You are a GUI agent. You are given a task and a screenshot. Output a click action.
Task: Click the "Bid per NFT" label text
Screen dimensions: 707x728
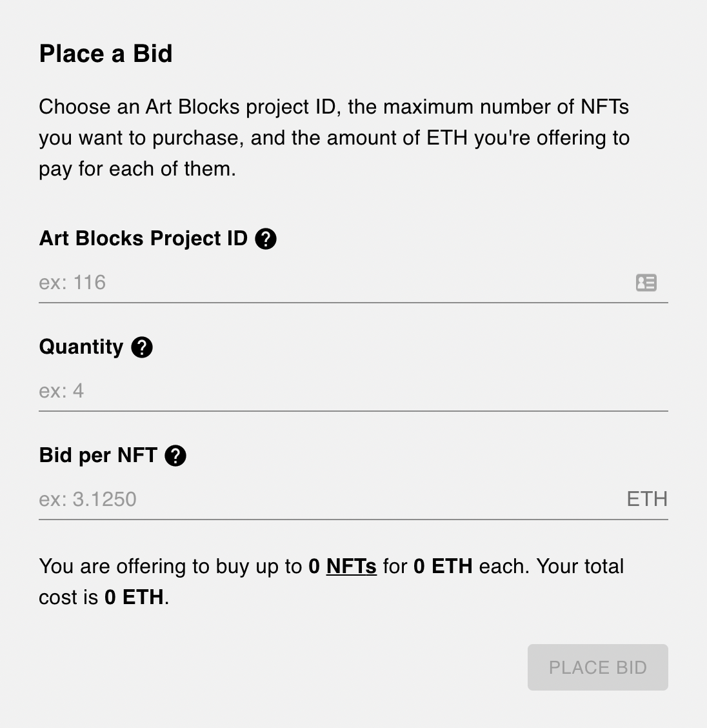tap(98, 456)
